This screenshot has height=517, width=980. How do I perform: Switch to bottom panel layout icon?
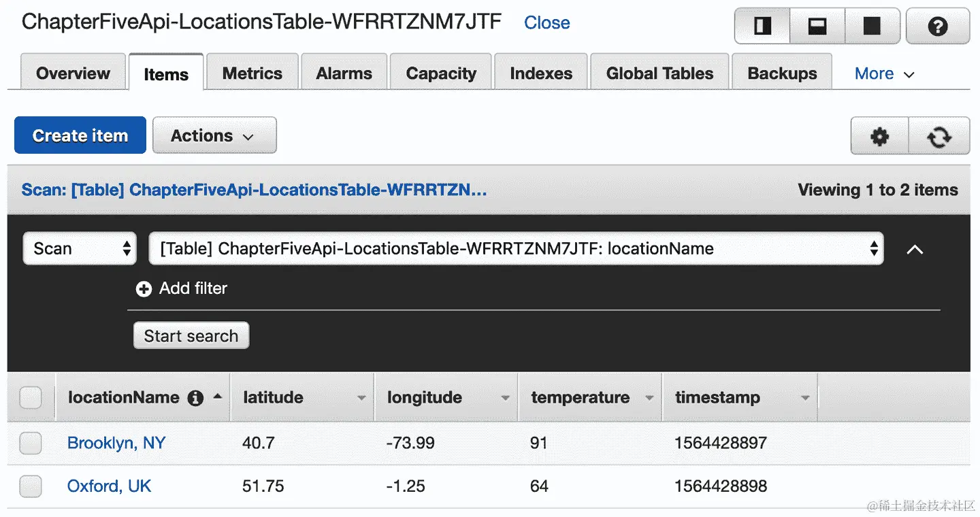point(817,27)
